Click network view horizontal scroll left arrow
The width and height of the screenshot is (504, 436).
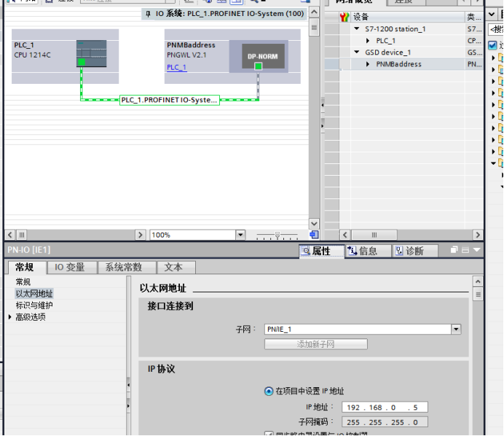pos(10,235)
